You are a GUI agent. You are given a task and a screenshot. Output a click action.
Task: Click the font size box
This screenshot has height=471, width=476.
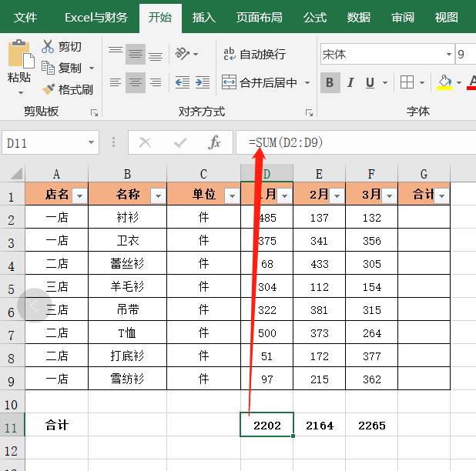[465, 55]
